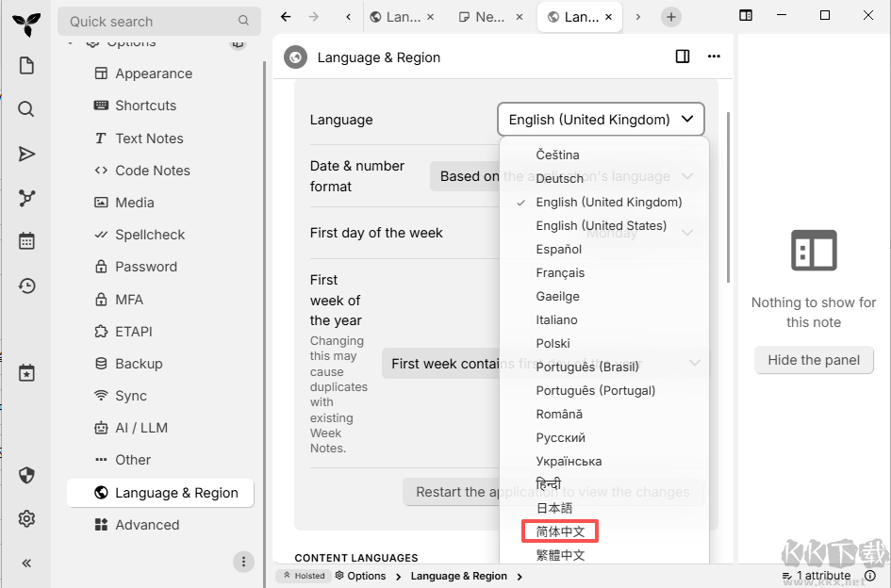
Task: Create a new note from the left bar
Action: (26, 65)
